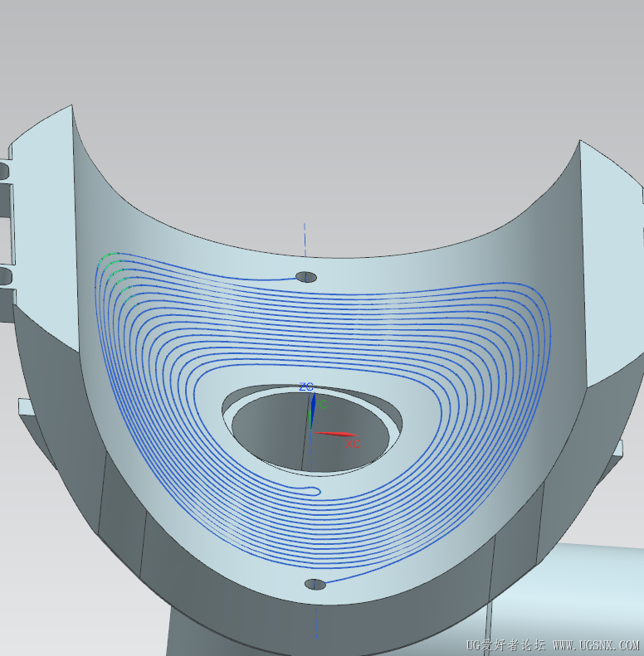
Task: Click the small rectangular tab on the right side
Action: [618, 448]
